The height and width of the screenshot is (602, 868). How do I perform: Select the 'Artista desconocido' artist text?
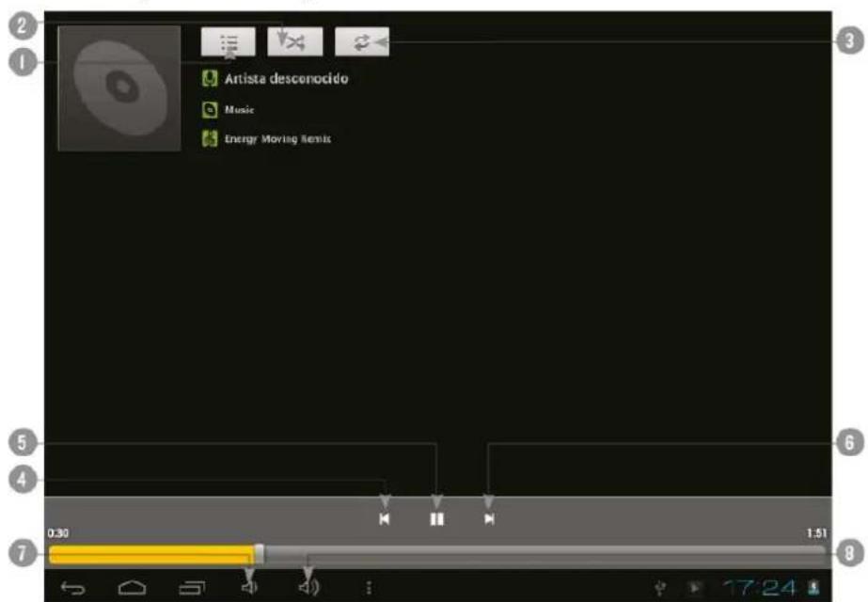point(286,79)
